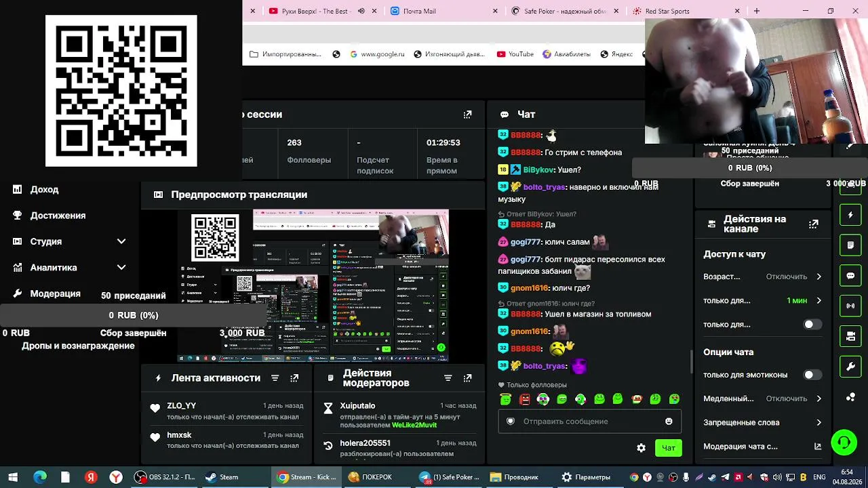Click the shield icon in message box
The image size is (868, 488).
(x=511, y=422)
